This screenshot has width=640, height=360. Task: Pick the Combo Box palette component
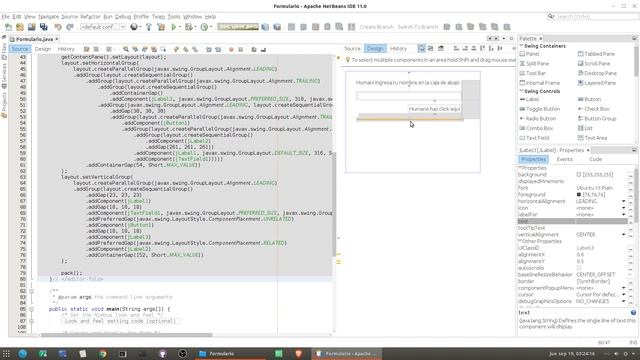tap(536, 128)
